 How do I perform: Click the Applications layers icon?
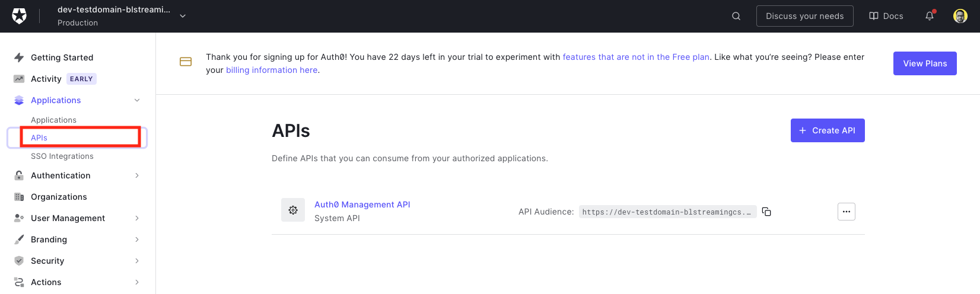pos(19,100)
